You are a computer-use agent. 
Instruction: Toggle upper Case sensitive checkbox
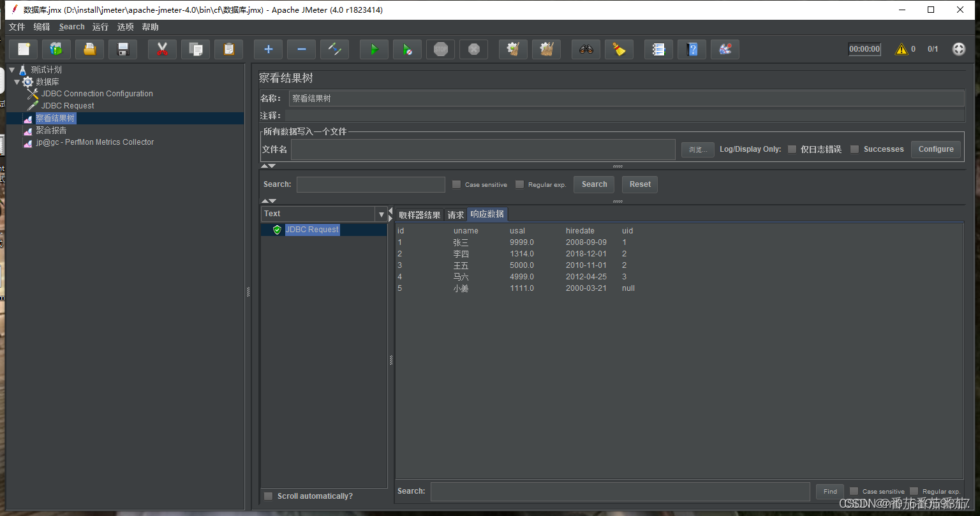point(456,184)
